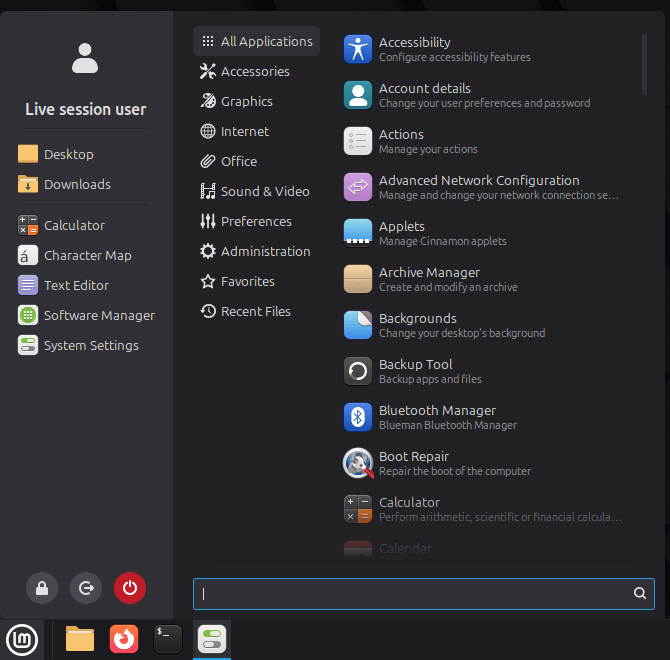670x660 pixels.
Task: Click the application list scrollbar
Action: coord(645,64)
